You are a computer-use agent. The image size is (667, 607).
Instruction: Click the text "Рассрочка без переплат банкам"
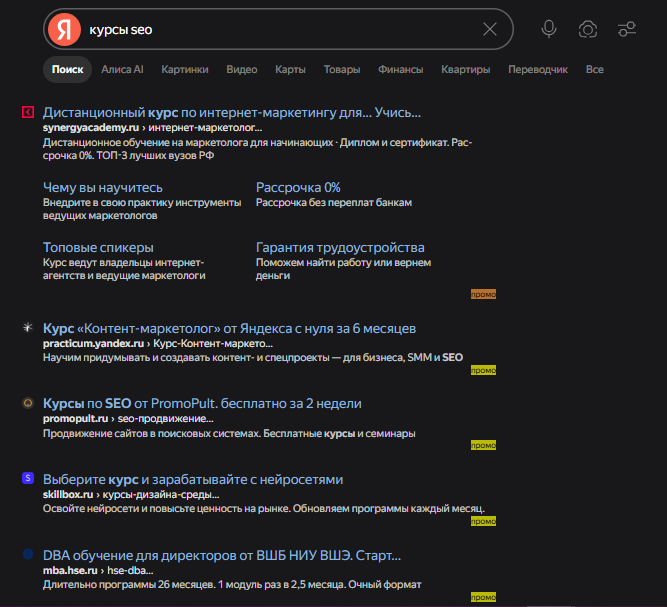click(334, 202)
